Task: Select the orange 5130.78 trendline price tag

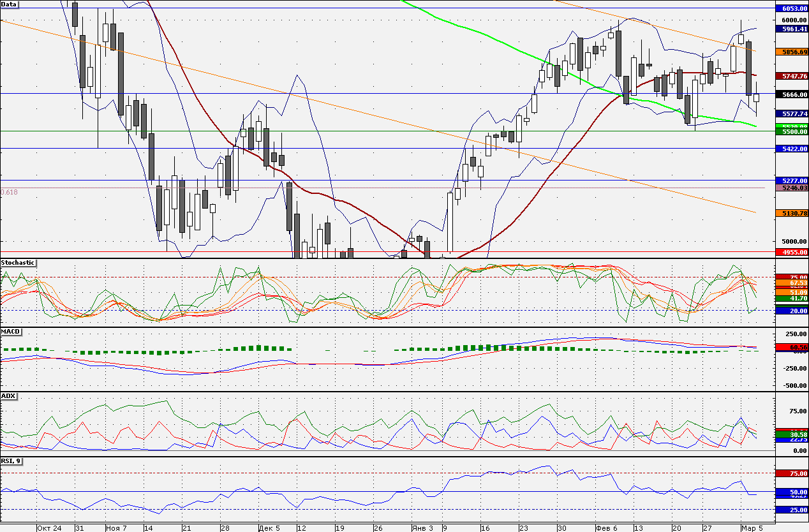Action: (792, 213)
